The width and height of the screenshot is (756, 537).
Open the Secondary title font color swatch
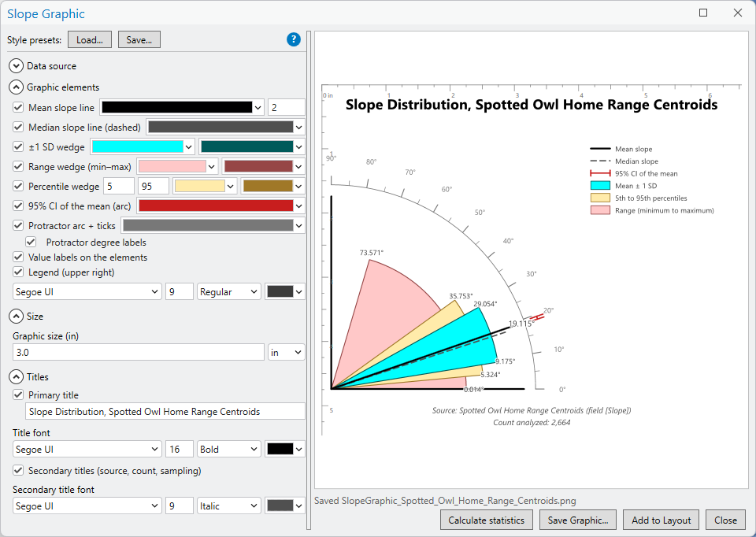pyautogui.click(x=284, y=506)
